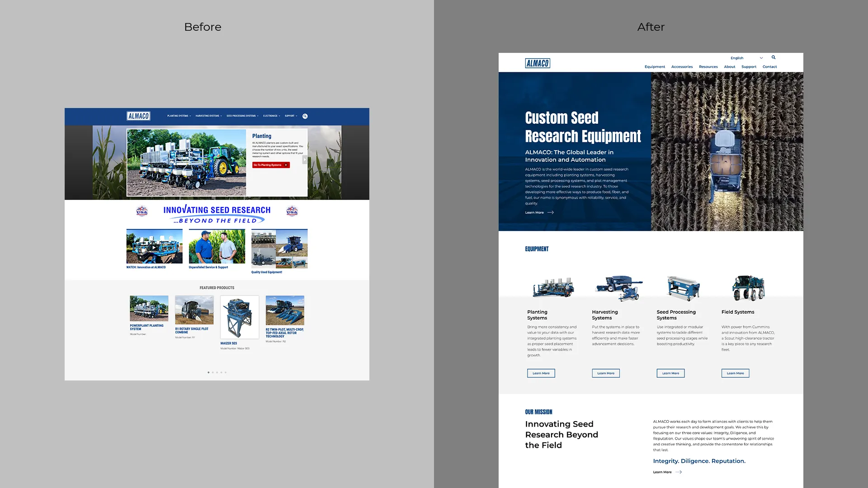Click the Quality Used Equipment photo collage
The image size is (868, 488).
click(x=279, y=249)
